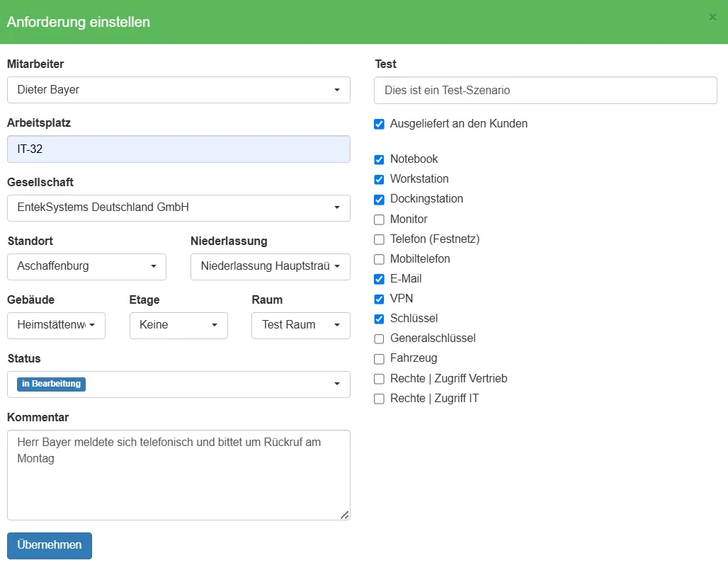Enable the Monitor checkbox
Screen dimensions: 728x565
click(380, 219)
